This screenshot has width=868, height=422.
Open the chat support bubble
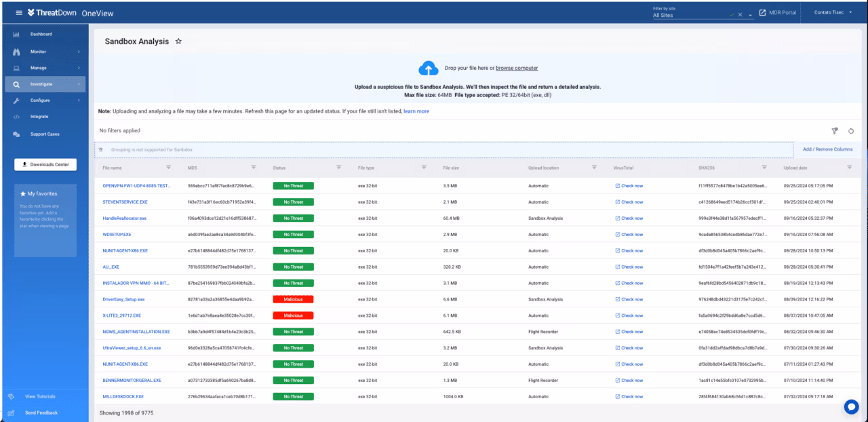pyautogui.click(x=851, y=406)
